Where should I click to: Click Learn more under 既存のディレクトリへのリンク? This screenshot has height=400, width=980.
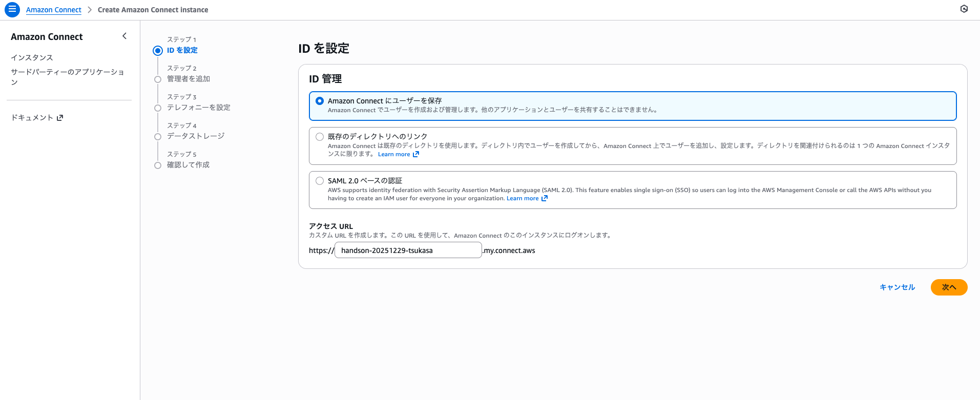[394, 154]
